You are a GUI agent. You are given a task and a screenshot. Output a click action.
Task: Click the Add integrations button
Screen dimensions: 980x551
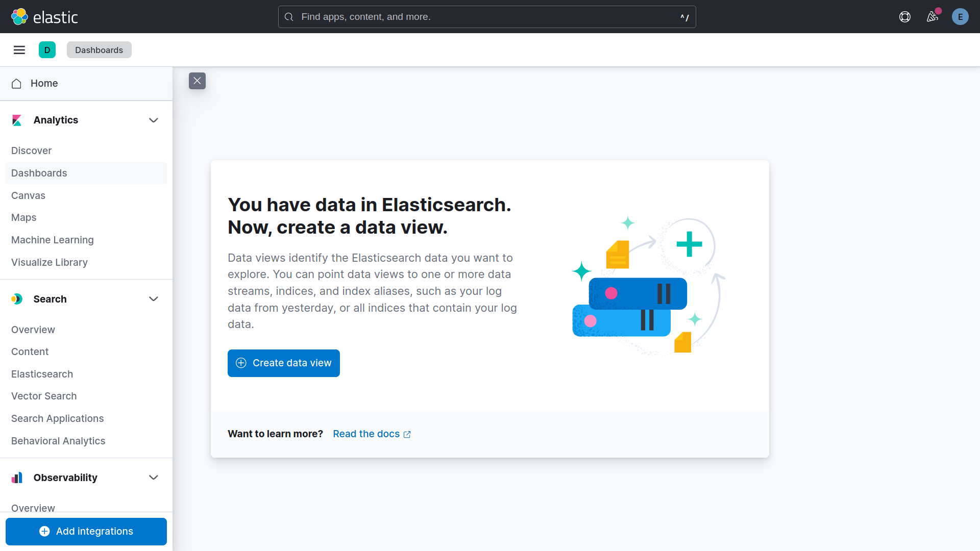[86, 531]
